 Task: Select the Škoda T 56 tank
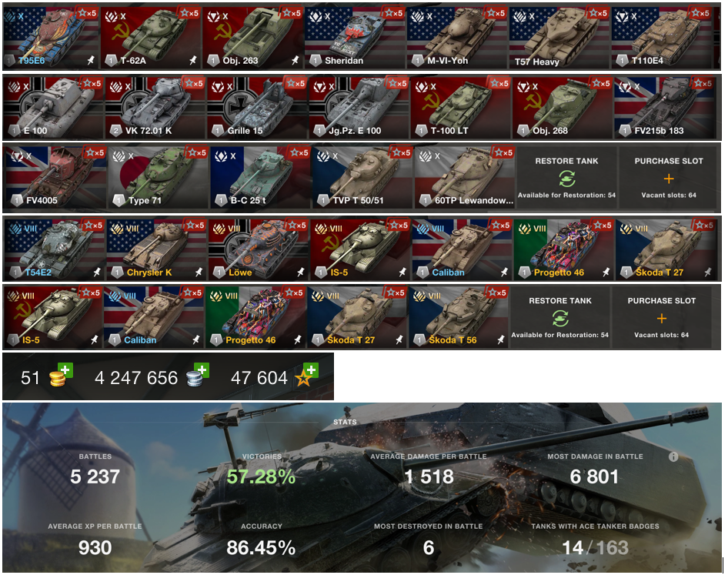[458, 317]
